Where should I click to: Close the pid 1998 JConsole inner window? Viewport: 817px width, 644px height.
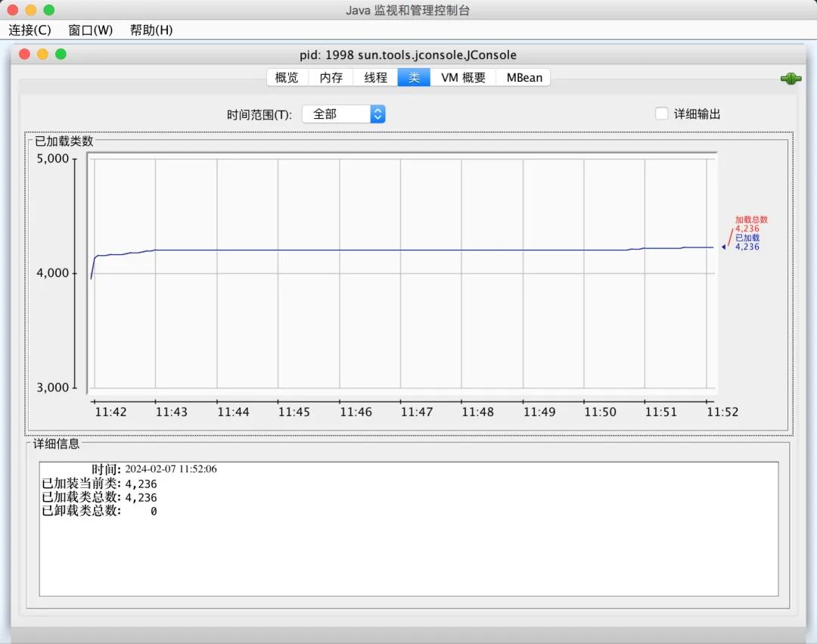(24, 54)
